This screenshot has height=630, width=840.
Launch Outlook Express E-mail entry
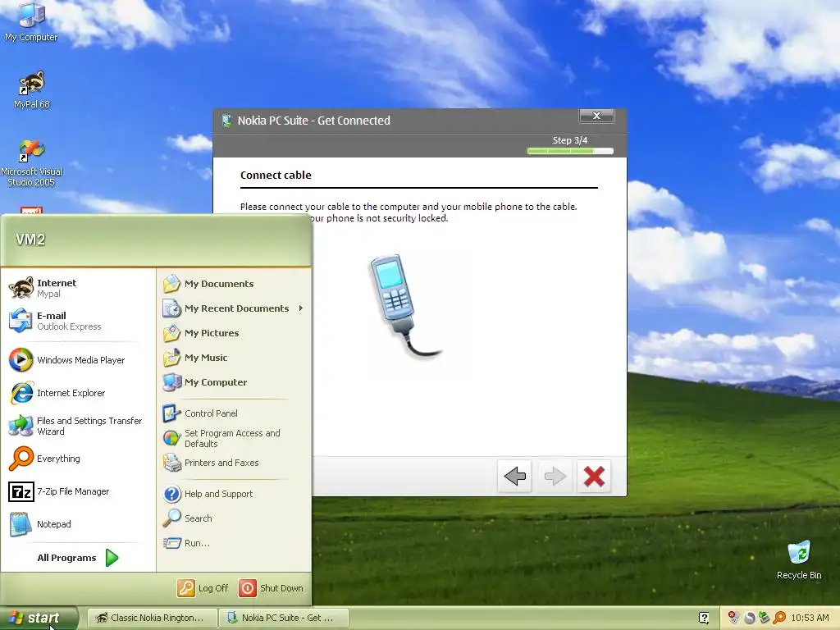[78, 321]
